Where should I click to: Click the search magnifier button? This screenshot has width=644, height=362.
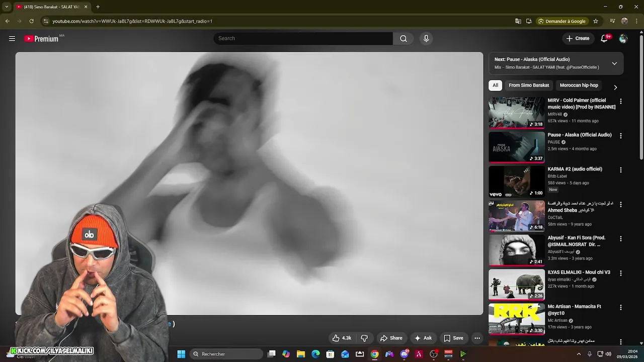(404, 39)
